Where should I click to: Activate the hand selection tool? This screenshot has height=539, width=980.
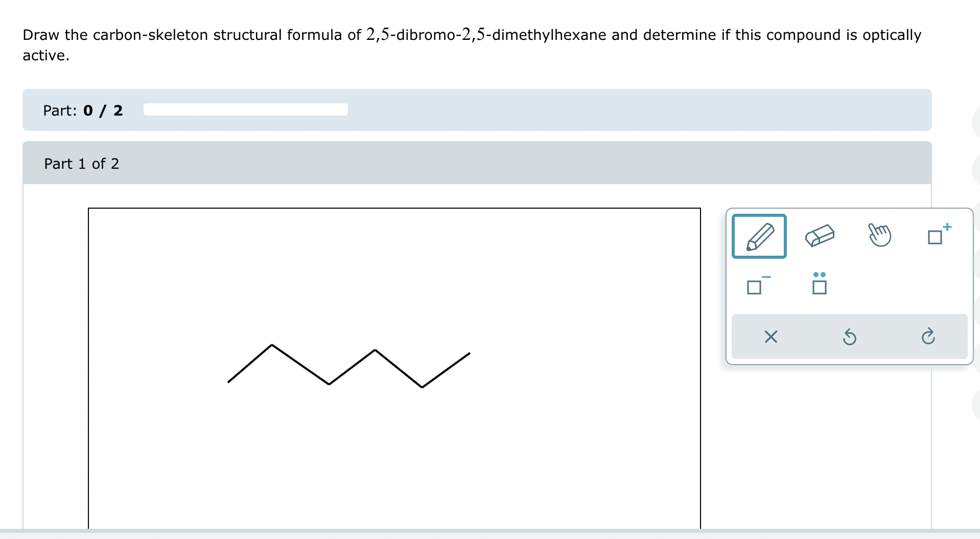[x=881, y=235]
